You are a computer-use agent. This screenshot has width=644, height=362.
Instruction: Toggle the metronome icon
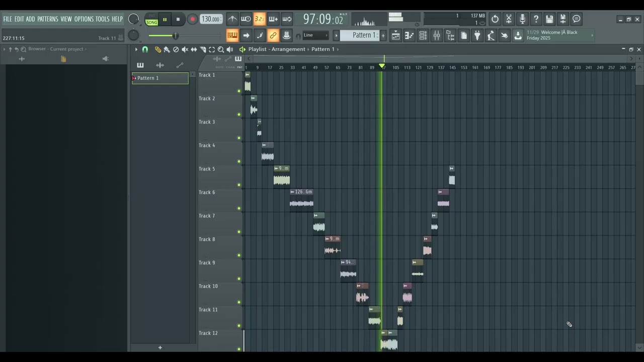click(232, 19)
